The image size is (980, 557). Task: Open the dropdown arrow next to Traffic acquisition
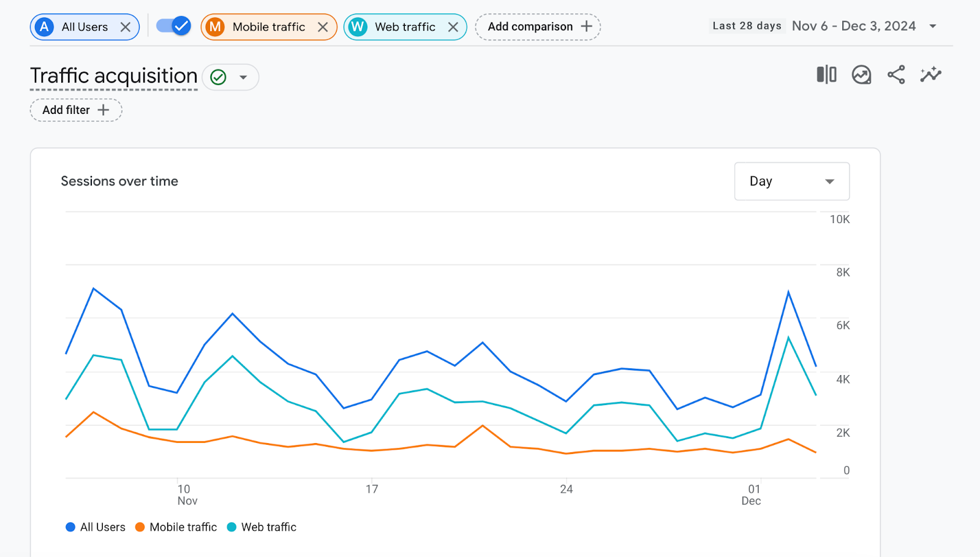coord(243,77)
